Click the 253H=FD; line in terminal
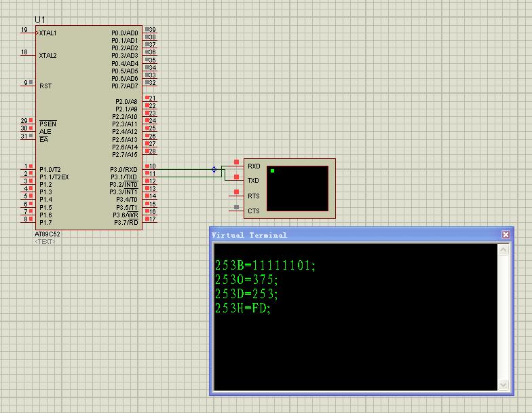532x413 pixels. point(243,308)
